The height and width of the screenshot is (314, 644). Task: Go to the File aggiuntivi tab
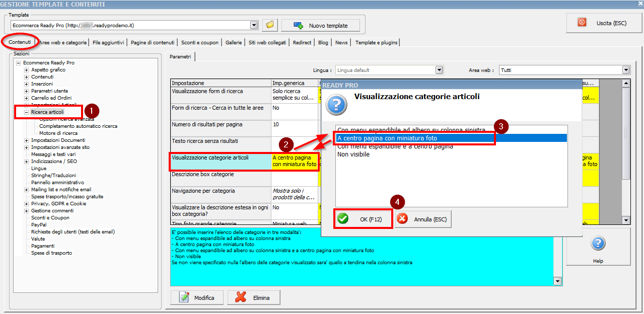[x=108, y=43]
